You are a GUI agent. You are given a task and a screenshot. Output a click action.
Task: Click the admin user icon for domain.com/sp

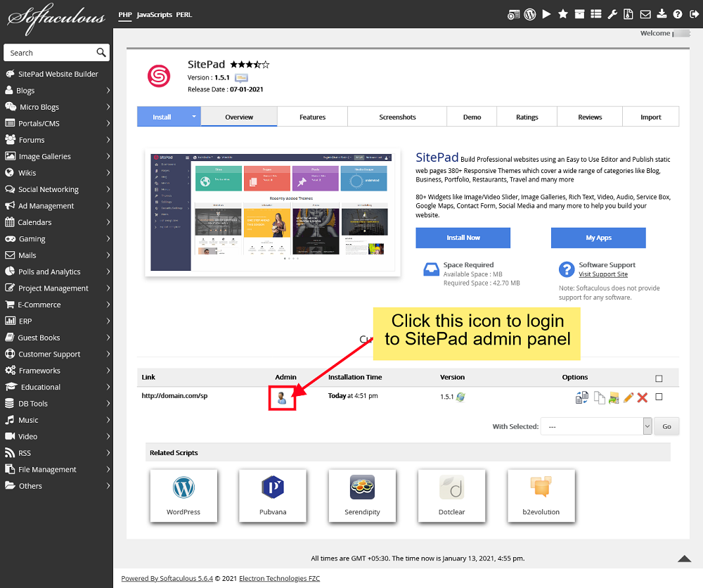[x=282, y=398]
